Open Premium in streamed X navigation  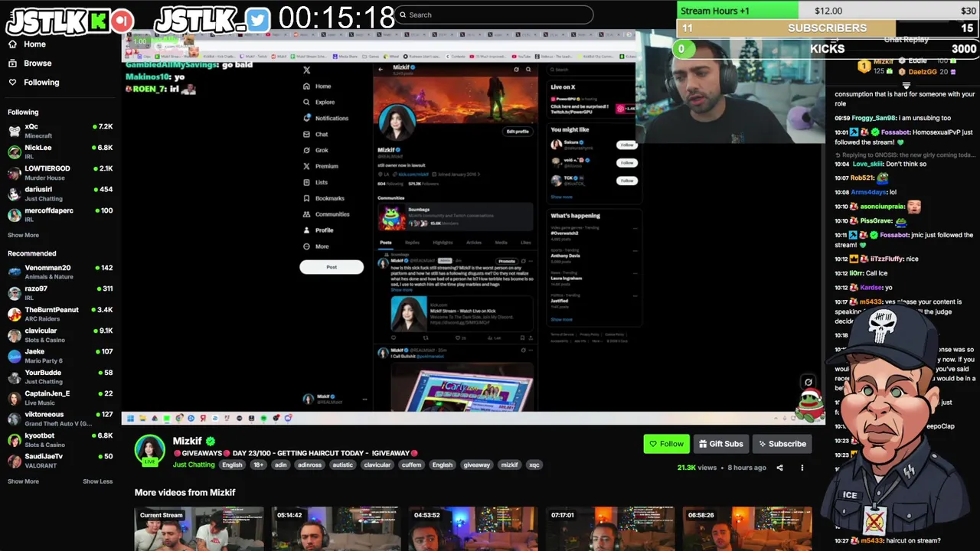tap(320, 166)
